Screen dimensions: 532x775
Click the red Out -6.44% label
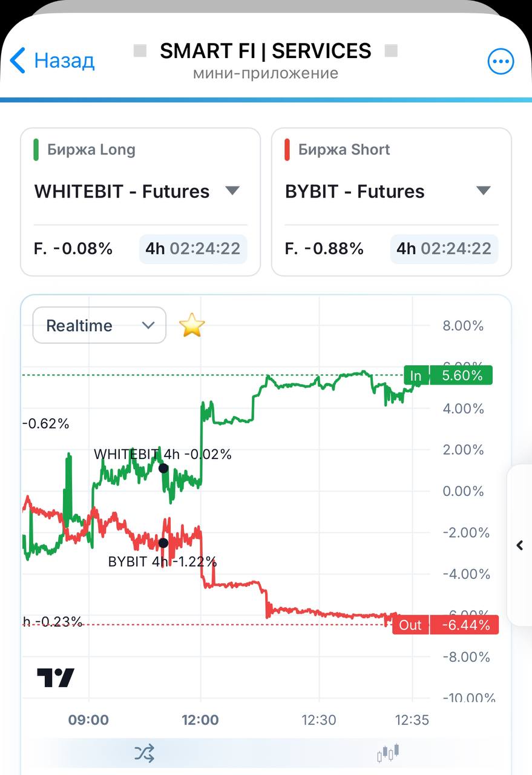(445, 625)
